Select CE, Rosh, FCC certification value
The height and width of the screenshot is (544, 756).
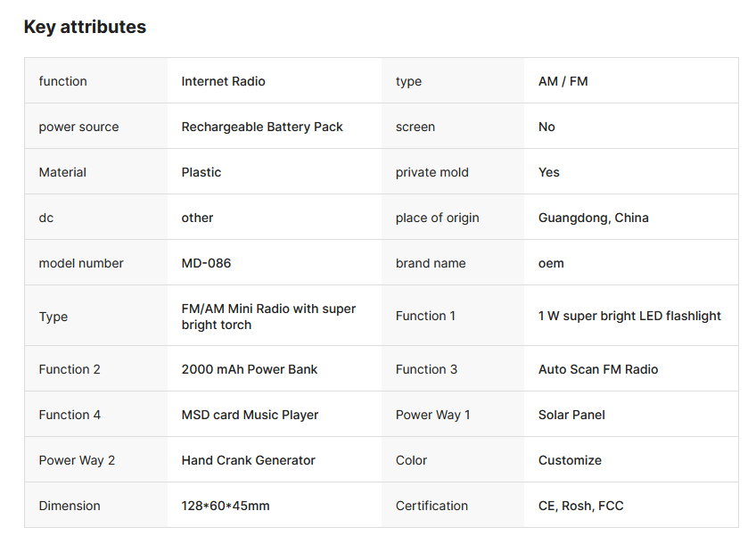pyautogui.click(x=580, y=506)
